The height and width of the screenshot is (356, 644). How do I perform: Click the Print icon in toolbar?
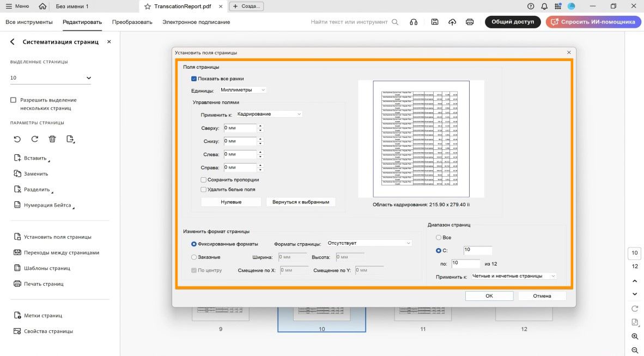pos(470,22)
